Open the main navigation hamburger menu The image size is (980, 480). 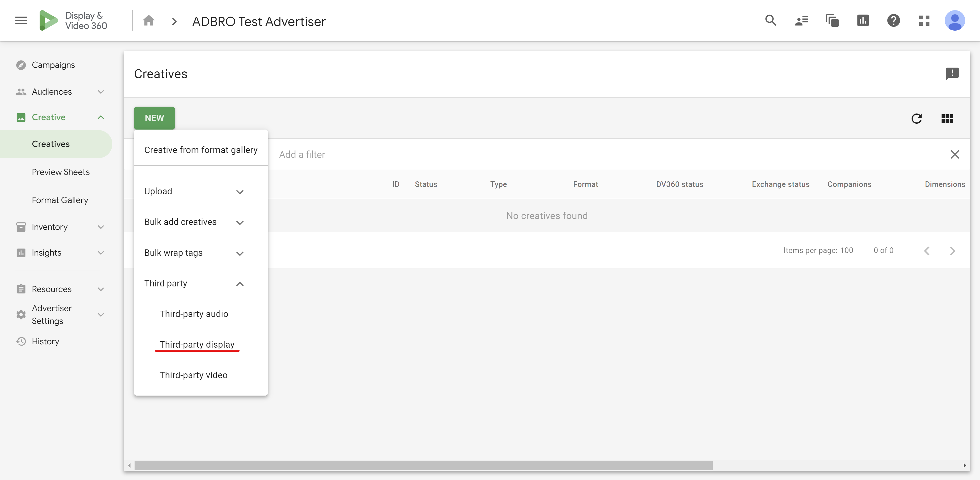[21, 20]
